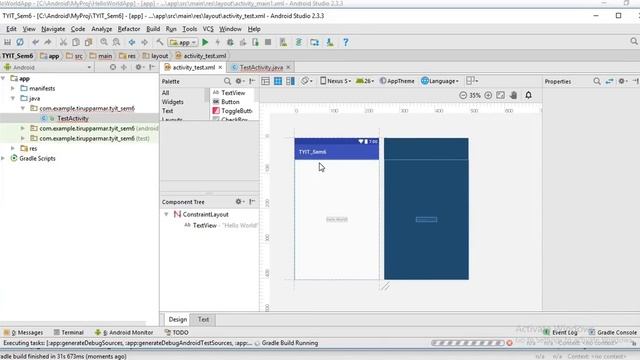The height and width of the screenshot is (360, 640).
Task: Open the Android project view dropdown
Action: [x=47, y=67]
